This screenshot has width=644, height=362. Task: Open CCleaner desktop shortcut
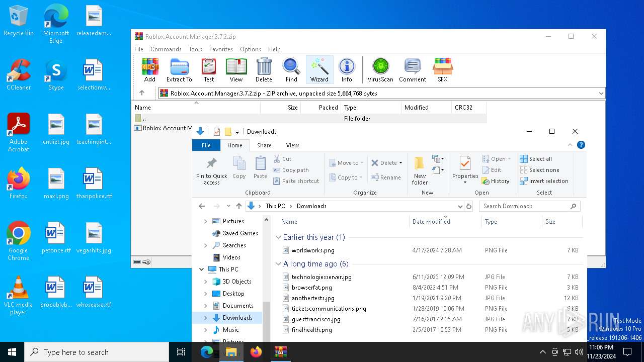[x=19, y=75]
